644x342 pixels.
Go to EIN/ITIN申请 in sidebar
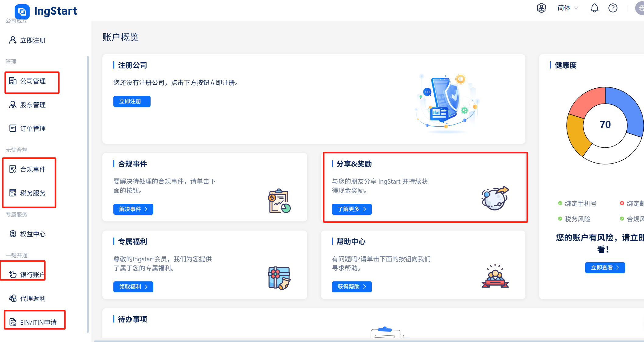[38, 322]
